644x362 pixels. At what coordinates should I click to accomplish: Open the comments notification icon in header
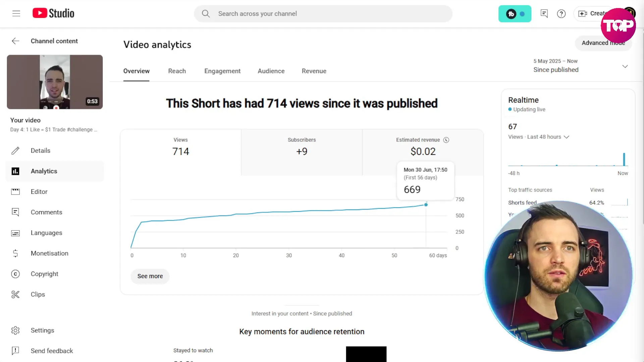[x=544, y=14]
